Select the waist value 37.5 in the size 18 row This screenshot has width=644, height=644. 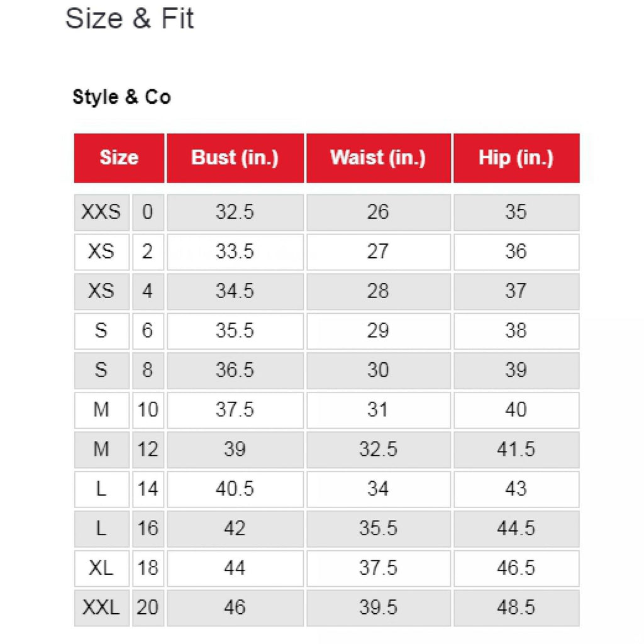tap(378, 568)
